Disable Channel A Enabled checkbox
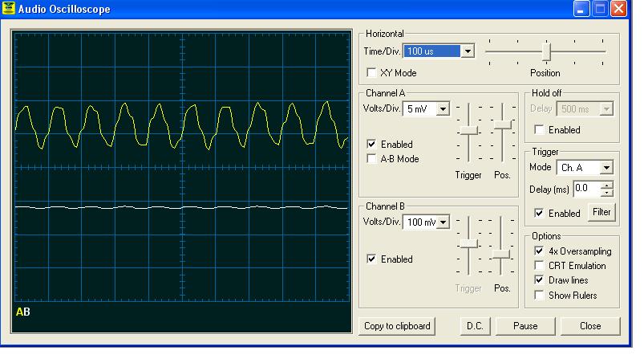 click(372, 145)
